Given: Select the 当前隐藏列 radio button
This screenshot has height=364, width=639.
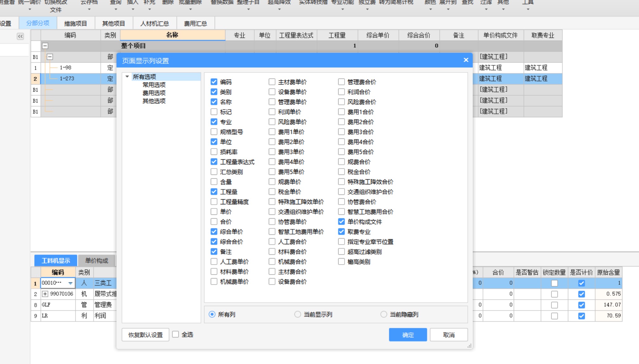Looking at the screenshot, I should pyautogui.click(x=384, y=314).
